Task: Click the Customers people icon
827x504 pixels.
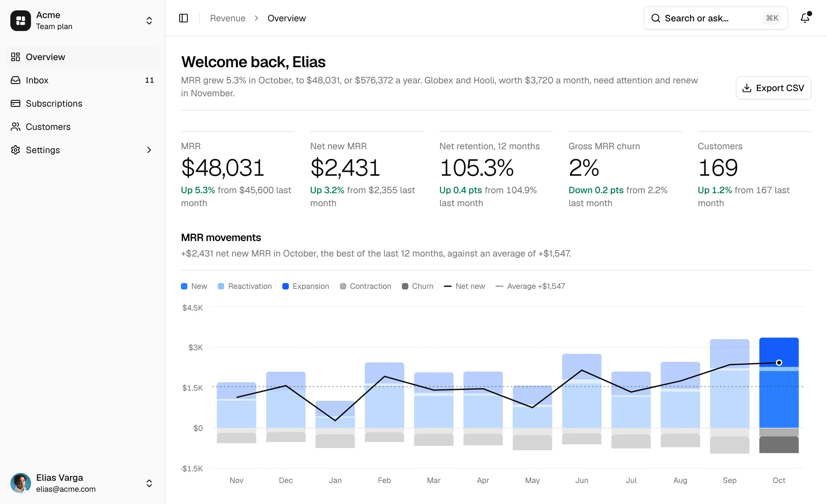Action: tap(16, 127)
